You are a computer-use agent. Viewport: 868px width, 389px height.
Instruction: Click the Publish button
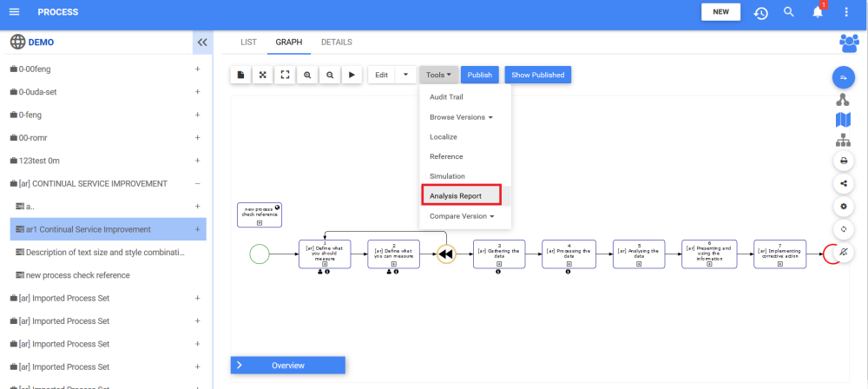click(x=480, y=75)
